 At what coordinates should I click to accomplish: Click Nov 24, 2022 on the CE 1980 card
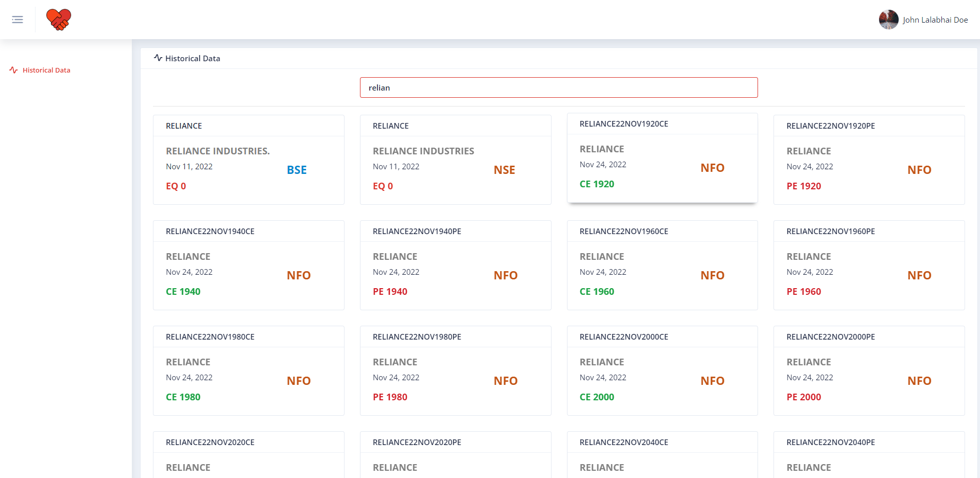[189, 378]
